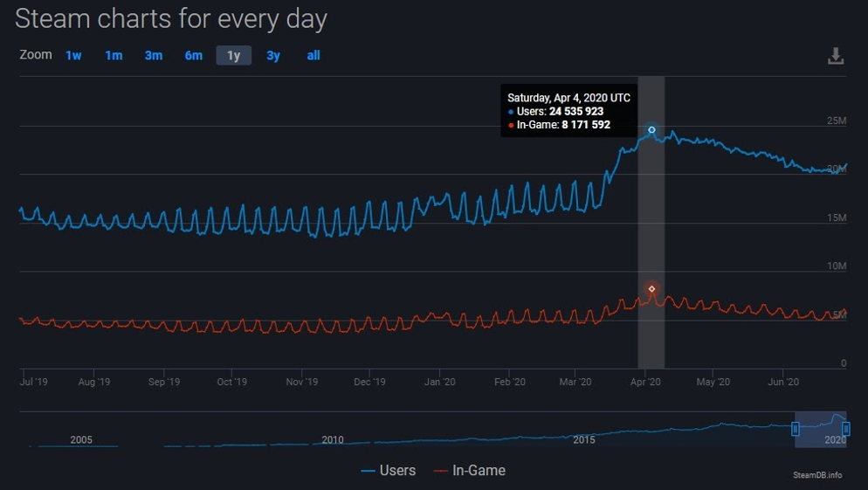The width and height of the screenshot is (868, 490).
Task: Choose the 3m zoom option
Action: coord(154,55)
